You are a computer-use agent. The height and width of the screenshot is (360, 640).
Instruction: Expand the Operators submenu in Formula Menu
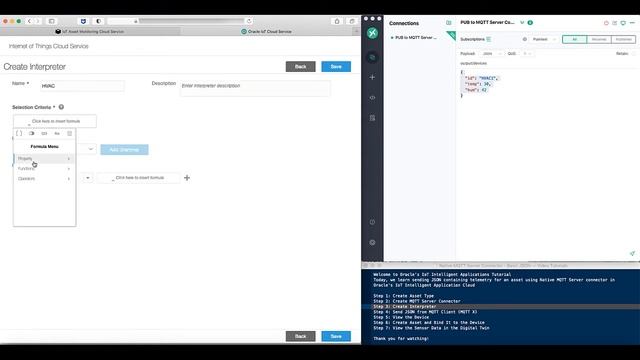coord(44,179)
